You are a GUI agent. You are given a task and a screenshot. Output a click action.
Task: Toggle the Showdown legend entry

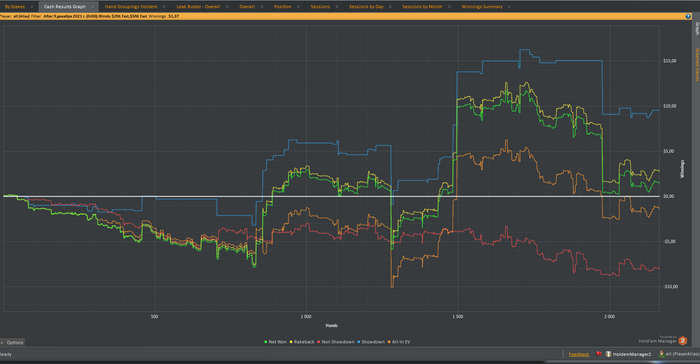[371, 342]
